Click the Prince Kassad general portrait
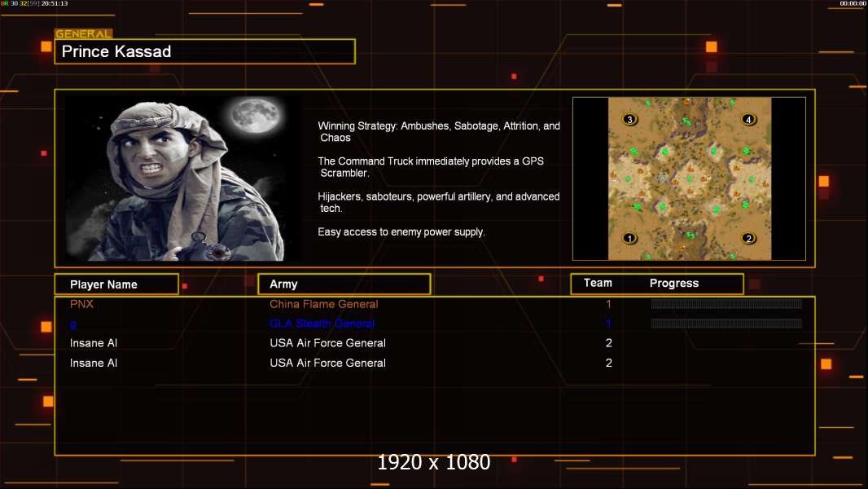The height and width of the screenshot is (489, 868). tap(183, 178)
